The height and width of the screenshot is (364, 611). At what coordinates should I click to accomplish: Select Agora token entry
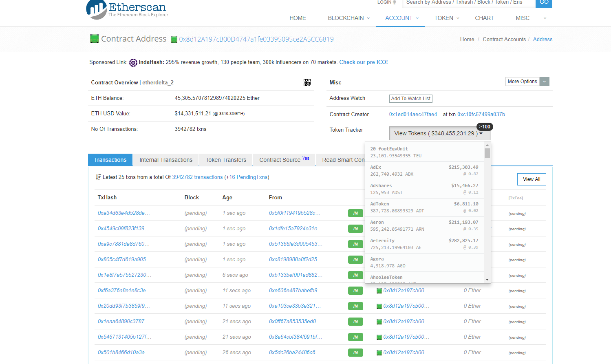tap(424, 263)
